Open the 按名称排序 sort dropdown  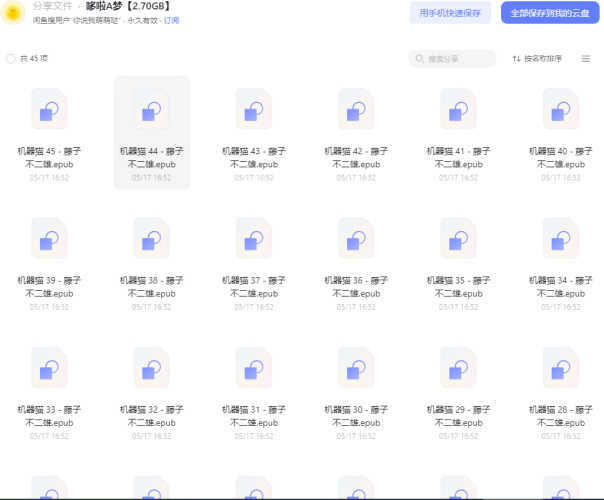(537, 59)
